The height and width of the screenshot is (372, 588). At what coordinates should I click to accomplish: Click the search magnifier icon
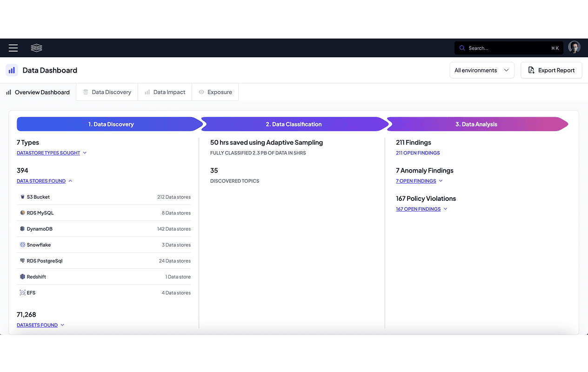[461, 48]
